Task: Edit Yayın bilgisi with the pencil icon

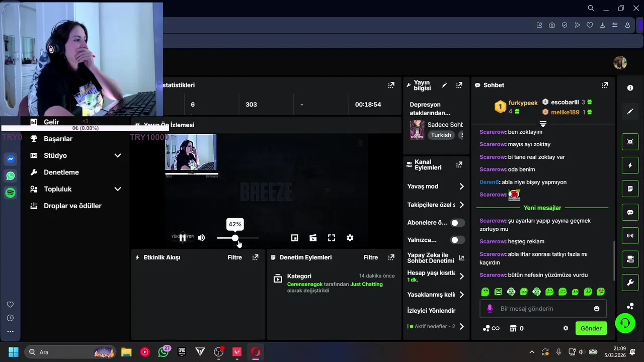Action: click(444, 85)
